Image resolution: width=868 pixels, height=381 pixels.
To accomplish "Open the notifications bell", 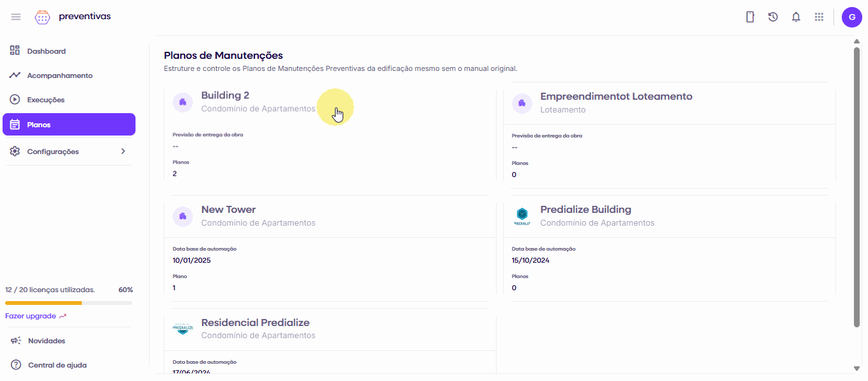I will 796,17.
